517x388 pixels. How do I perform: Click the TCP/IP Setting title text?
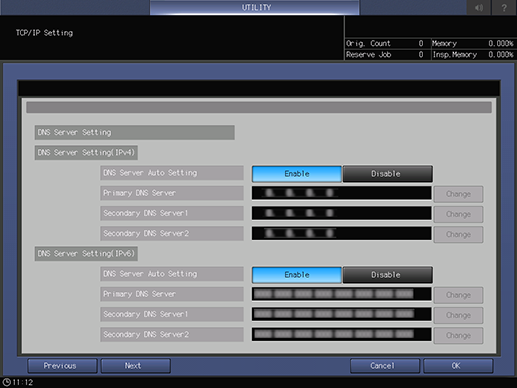[44, 33]
